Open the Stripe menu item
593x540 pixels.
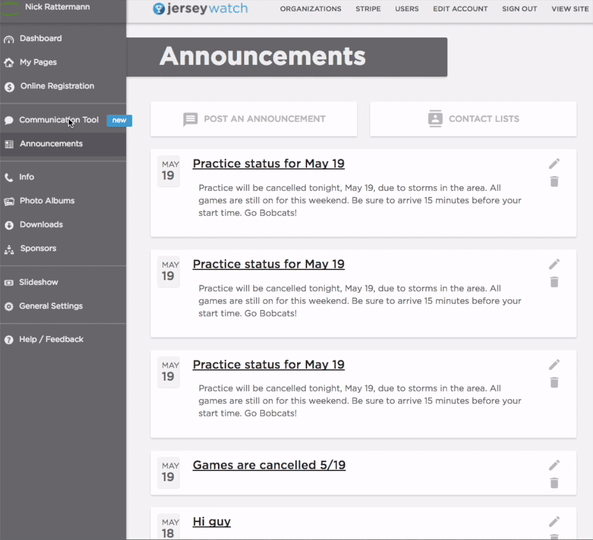(368, 9)
